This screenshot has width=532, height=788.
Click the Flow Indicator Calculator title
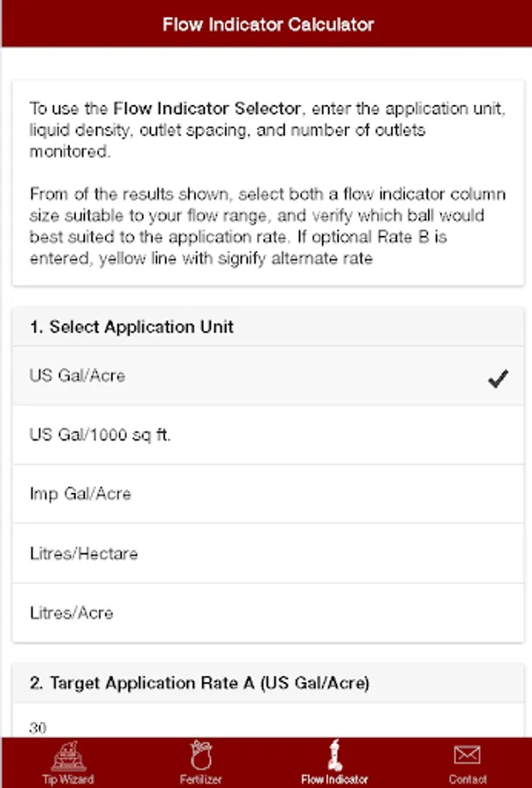[268, 25]
